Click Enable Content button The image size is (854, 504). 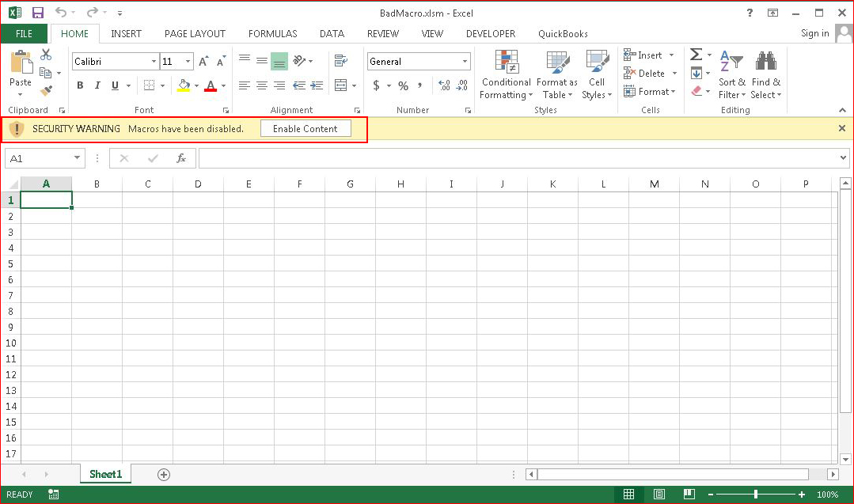click(305, 128)
